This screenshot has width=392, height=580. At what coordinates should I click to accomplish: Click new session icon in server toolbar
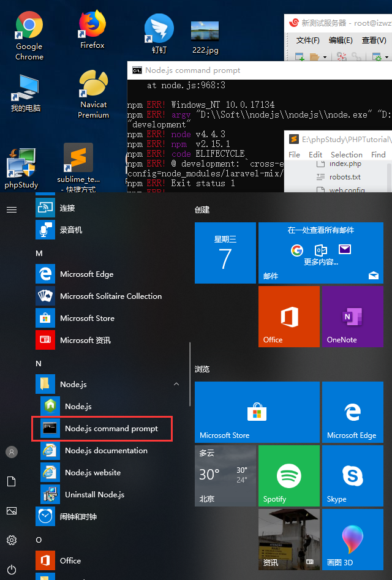300,56
